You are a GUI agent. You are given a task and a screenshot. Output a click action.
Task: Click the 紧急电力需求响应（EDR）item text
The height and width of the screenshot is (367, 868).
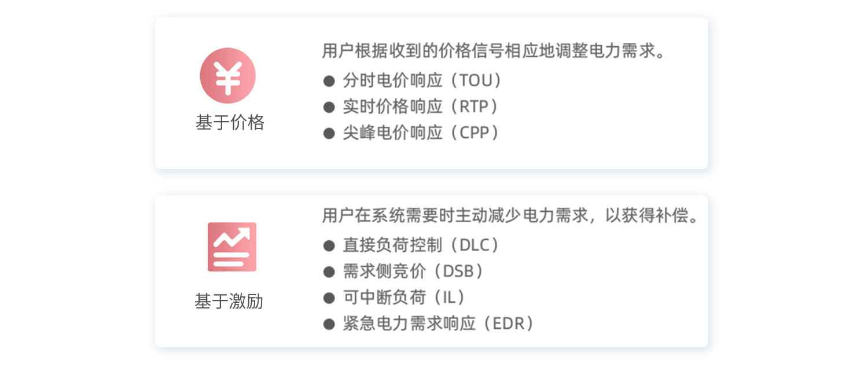click(x=438, y=324)
